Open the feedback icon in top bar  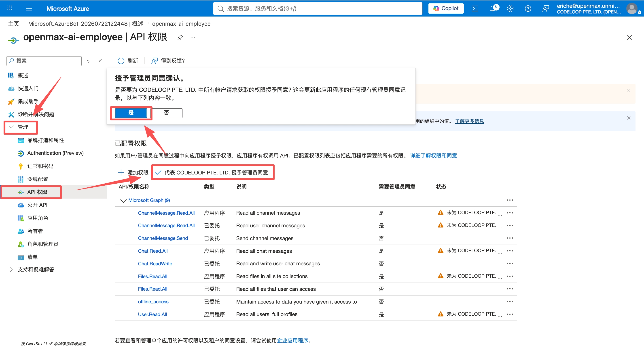click(x=546, y=8)
